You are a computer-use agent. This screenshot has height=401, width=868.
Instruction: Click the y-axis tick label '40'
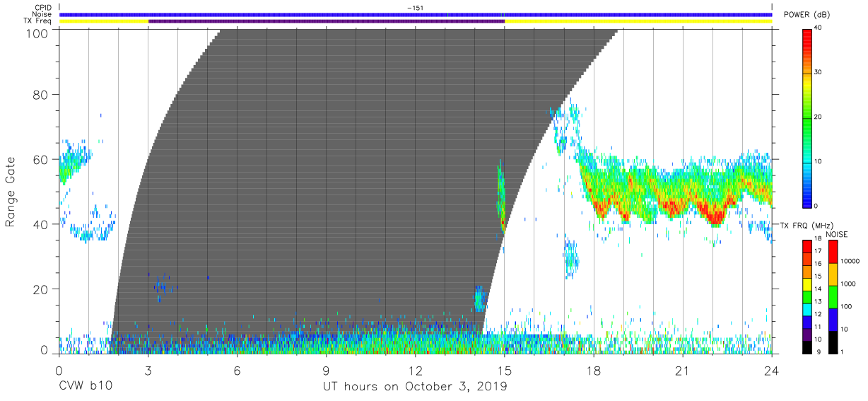[40, 224]
